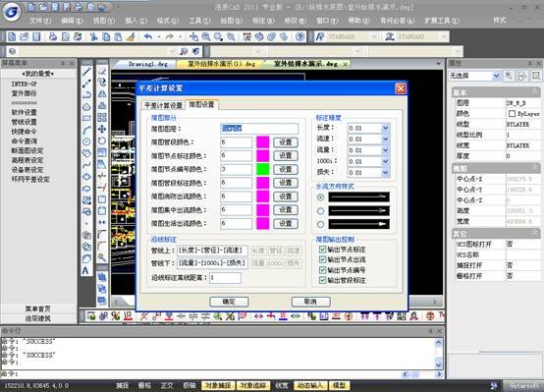The image size is (544, 392).
Task: Click 设置 button for 简图节点编号颜色
Action: click(x=286, y=169)
